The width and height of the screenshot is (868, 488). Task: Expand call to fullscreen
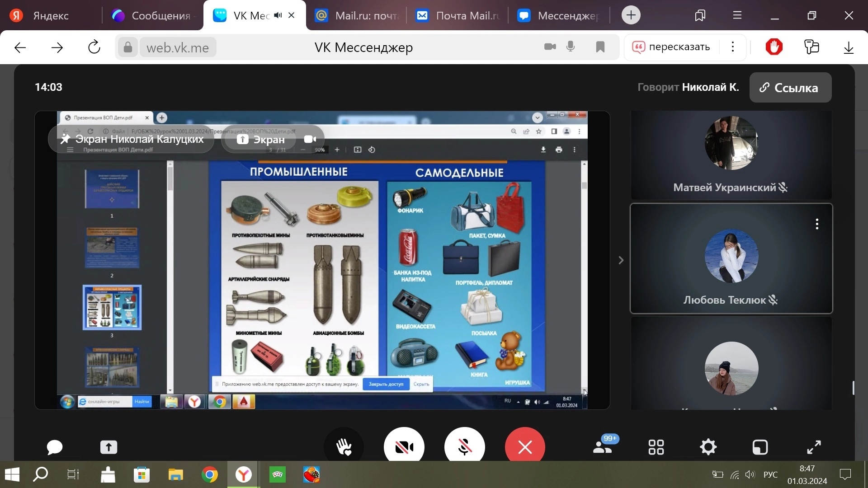(814, 447)
